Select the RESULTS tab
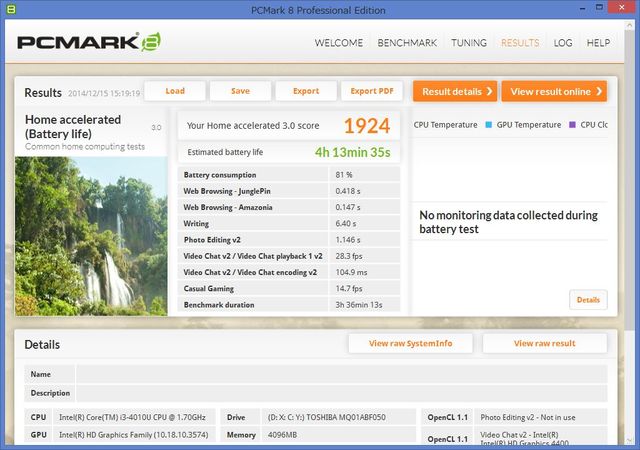Viewport: 640px width, 450px height. (520, 43)
